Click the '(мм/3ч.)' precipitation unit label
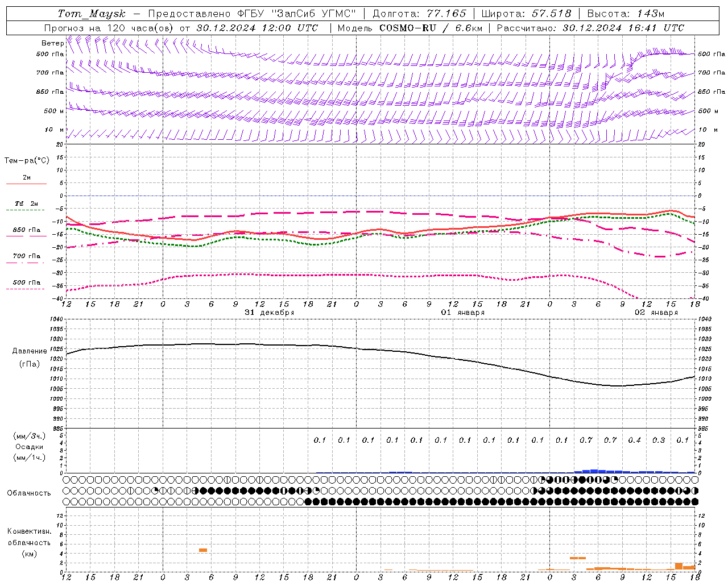Image resolution: width=728 pixels, height=582 pixels. point(30,436)
